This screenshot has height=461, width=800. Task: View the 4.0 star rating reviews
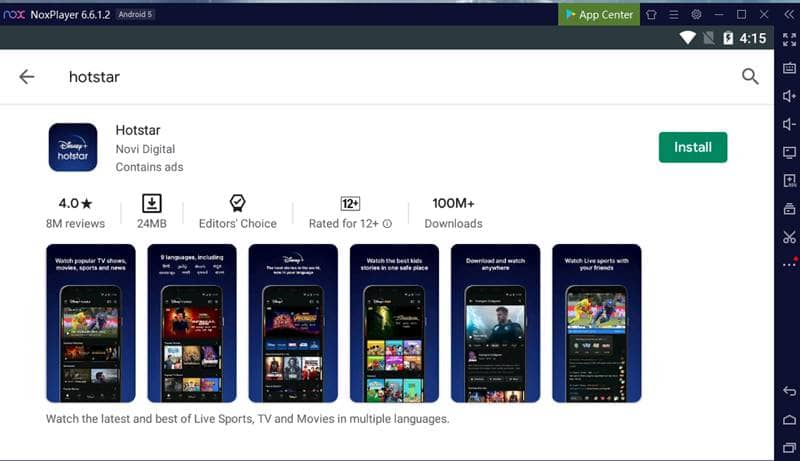click(76, 203)
